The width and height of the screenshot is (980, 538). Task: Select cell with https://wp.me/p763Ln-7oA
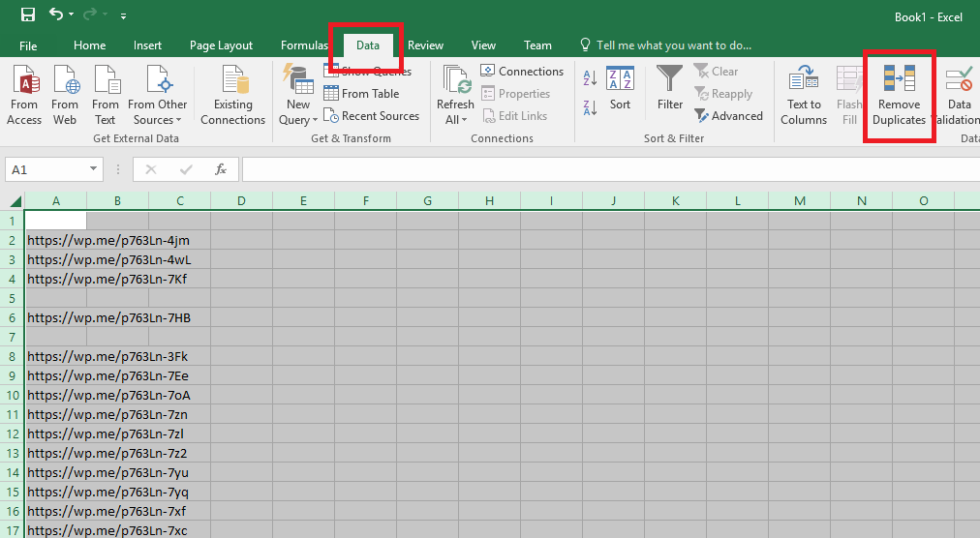pos(55,395)
